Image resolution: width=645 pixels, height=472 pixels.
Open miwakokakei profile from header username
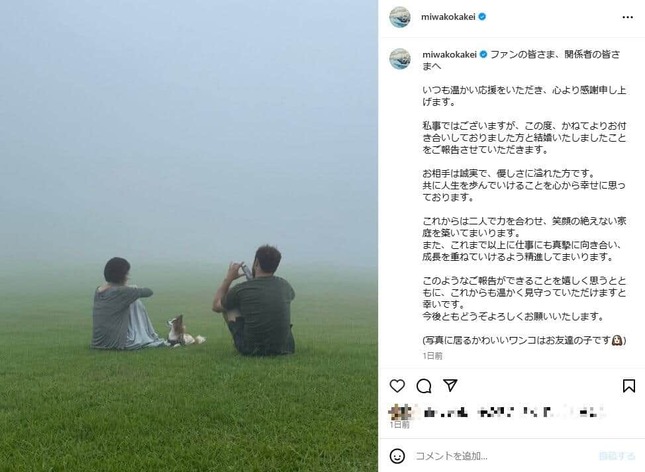[448, 17]
